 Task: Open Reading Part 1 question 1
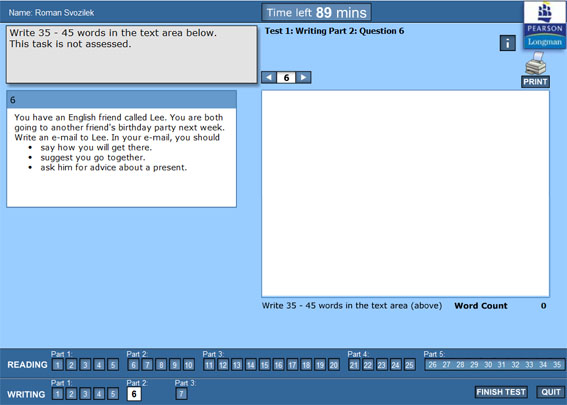click(57, 365)
